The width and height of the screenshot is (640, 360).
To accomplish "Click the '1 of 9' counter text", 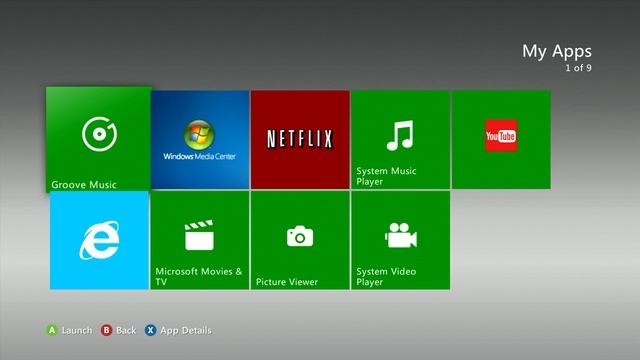I will coord(578,68).
